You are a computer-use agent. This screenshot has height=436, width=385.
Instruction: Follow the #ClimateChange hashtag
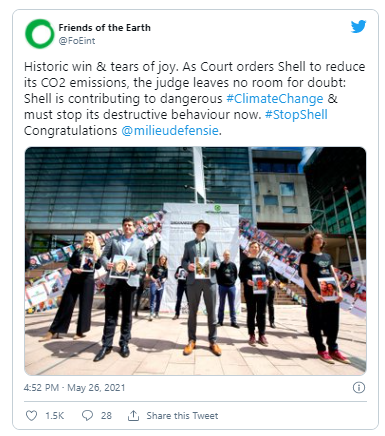point(275,99)
